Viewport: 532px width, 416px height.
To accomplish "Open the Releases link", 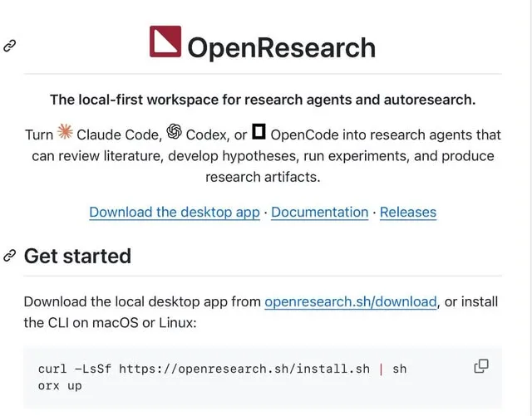I will point(408,213).
